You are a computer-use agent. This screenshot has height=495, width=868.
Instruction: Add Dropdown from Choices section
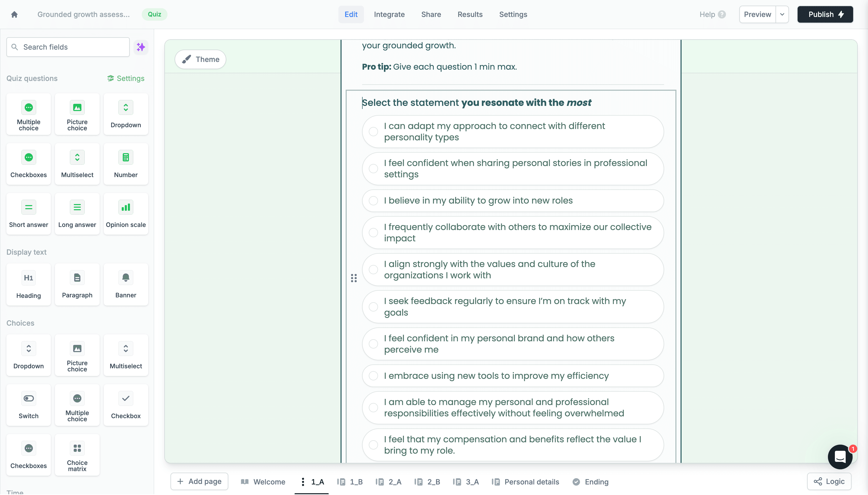click(x=29, y=356)
